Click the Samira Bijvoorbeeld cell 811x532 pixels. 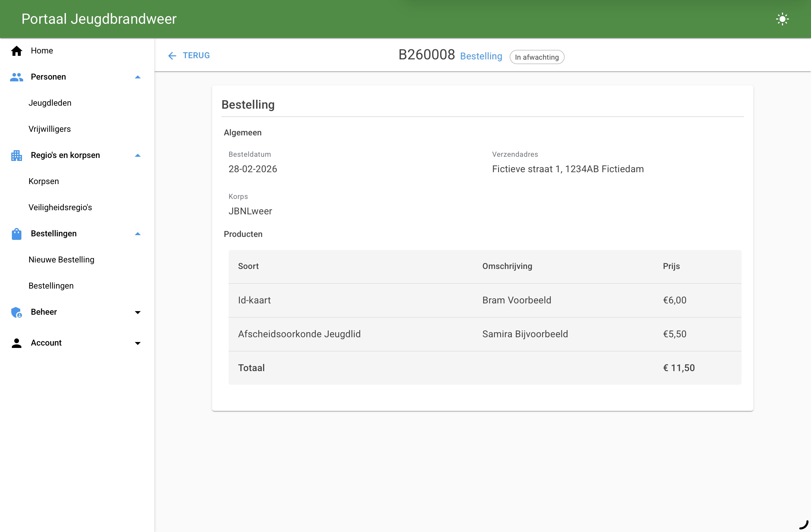point(525,334)
